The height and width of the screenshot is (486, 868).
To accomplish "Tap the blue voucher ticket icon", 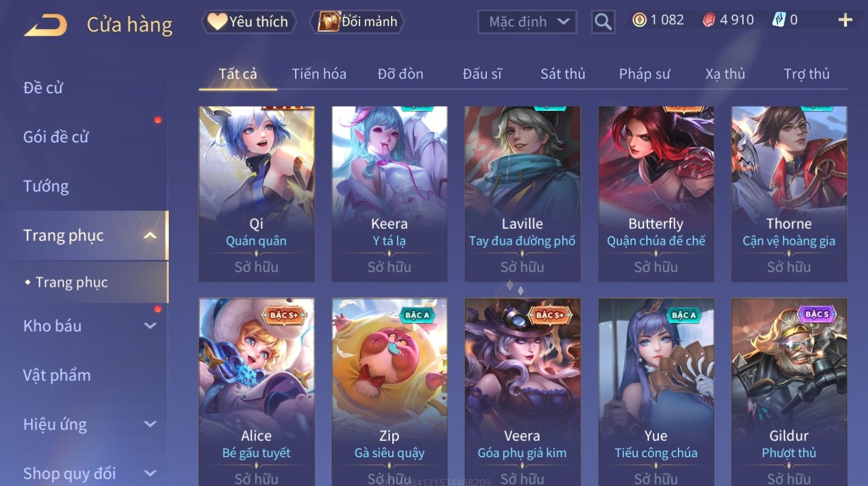I will pos(779,20).
